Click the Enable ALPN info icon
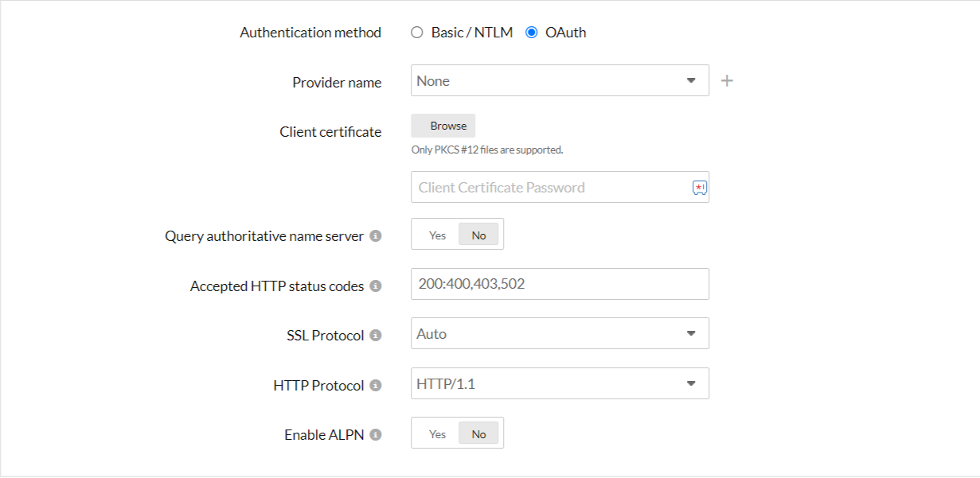Image resolution: width=980 pixels, height=478 pixels. coord(376,435)
